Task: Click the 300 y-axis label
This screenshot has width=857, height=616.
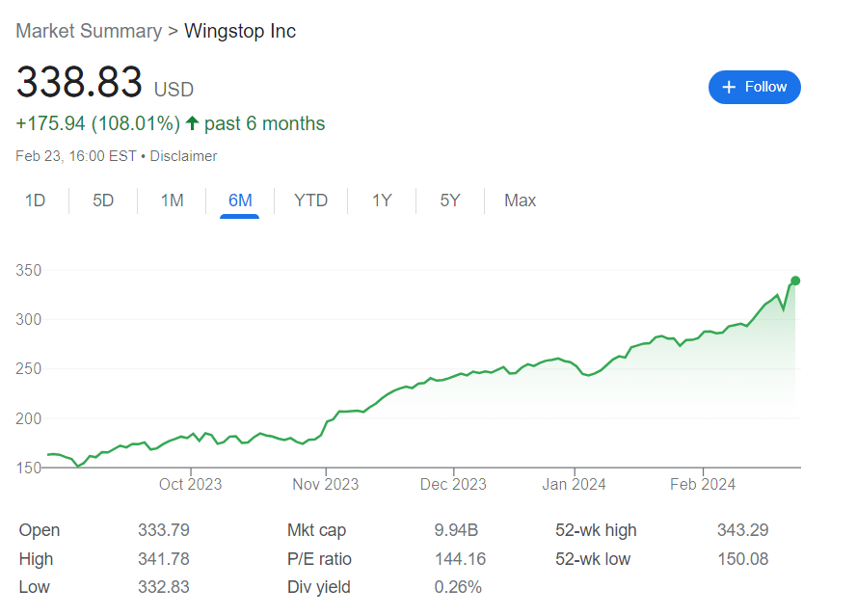Action: tap(28, 319)
